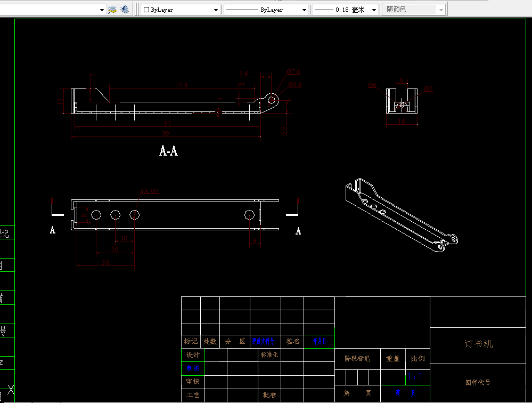Select the 制图 row label
Viewport: 532px width, 403px height.
tap(193, 368)
